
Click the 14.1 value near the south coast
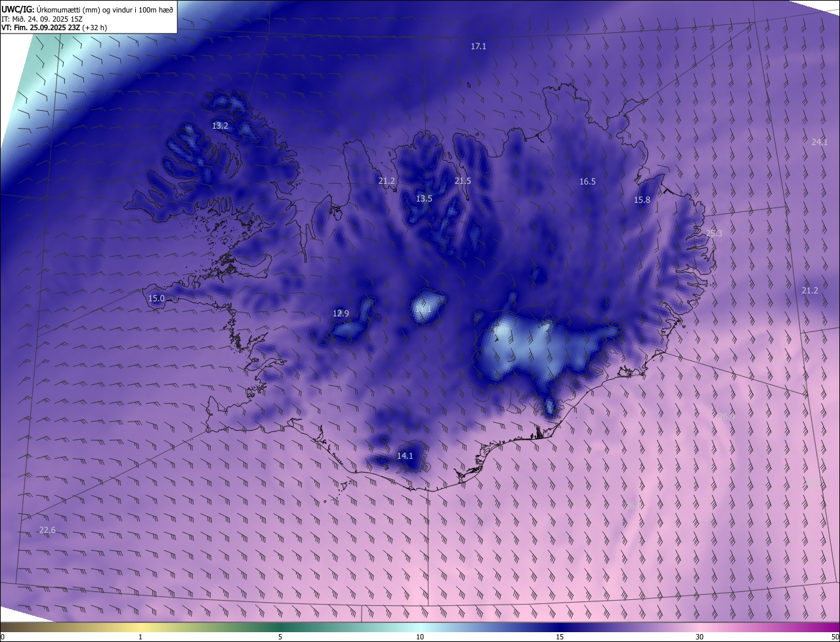[405, 456]
